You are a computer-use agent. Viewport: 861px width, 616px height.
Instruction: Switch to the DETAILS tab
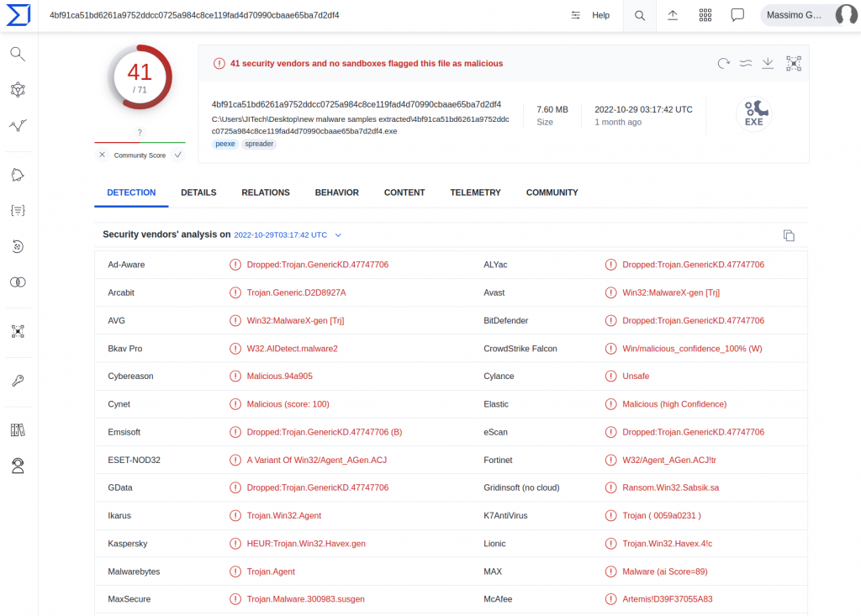coord(198,192)
